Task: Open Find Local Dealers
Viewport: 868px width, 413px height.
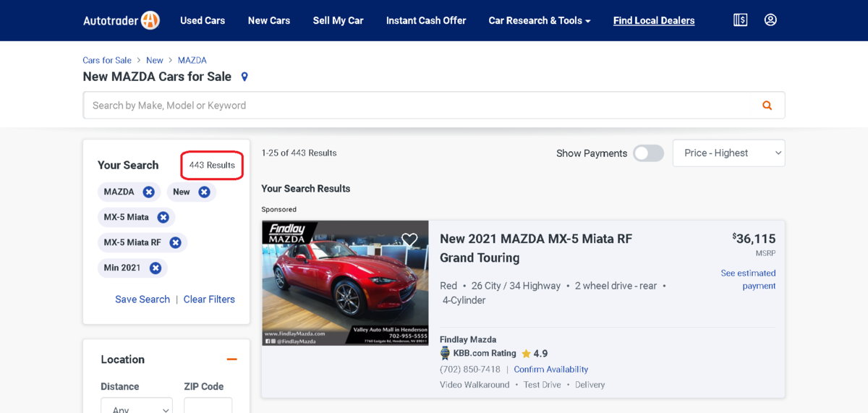Action: point(654,20)
